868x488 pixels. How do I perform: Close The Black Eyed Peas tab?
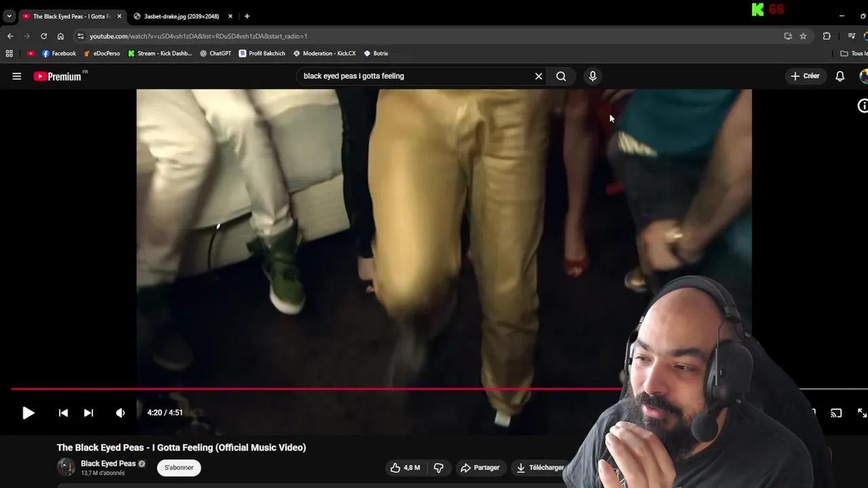click(119, 16)
